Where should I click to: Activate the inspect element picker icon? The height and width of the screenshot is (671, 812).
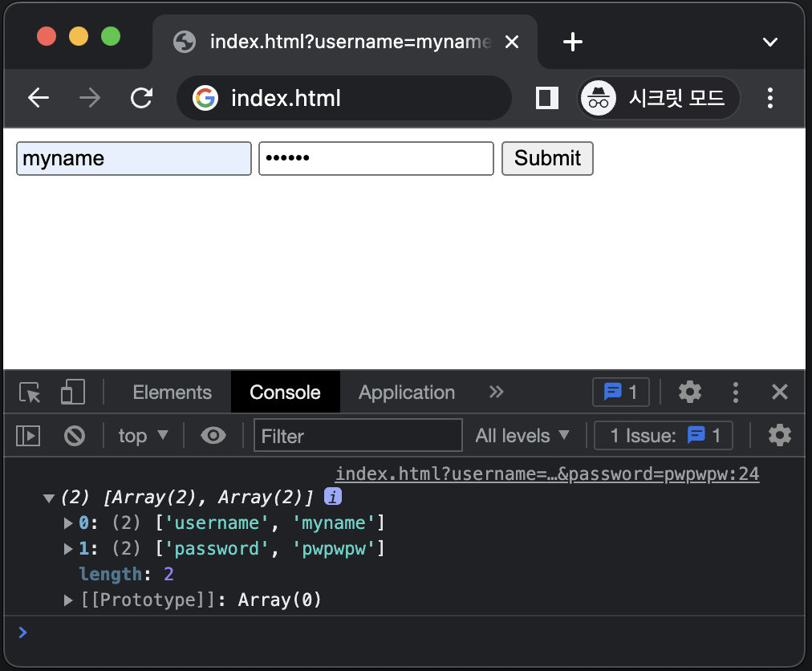click(x=30, y=392)
